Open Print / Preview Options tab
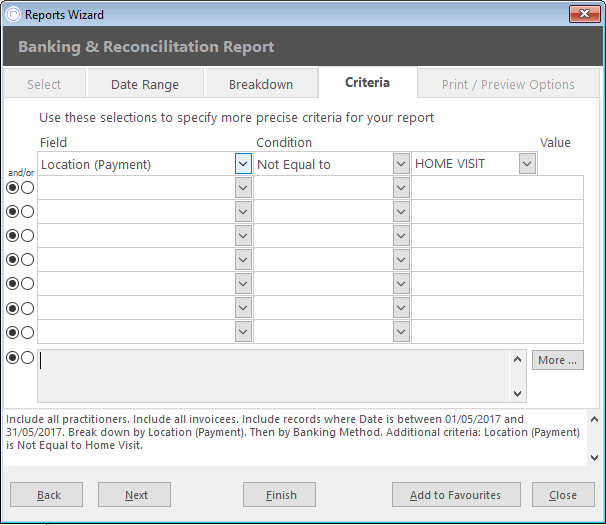Viewport: 606px width, 525px height. pos(508,84)
